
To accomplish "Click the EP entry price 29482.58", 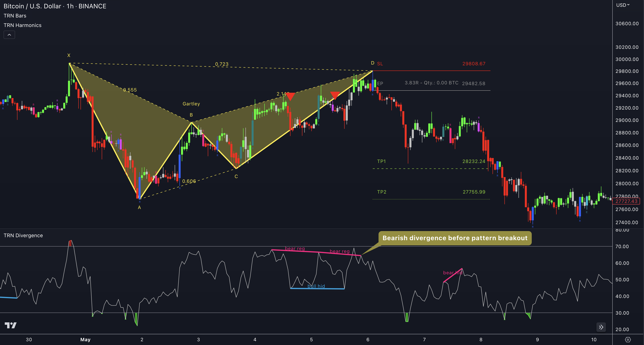I will coord(473,83).
